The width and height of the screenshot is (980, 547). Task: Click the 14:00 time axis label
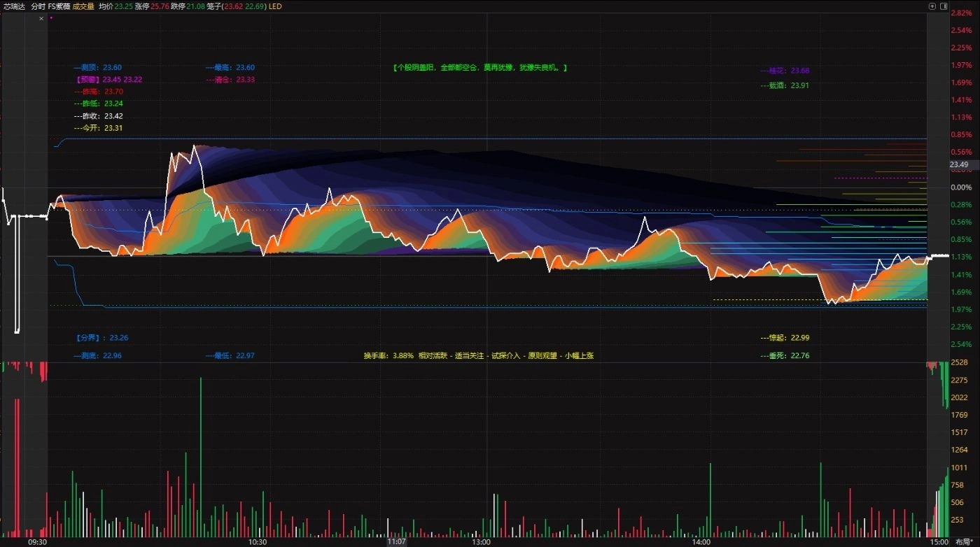tap(701, 541)
